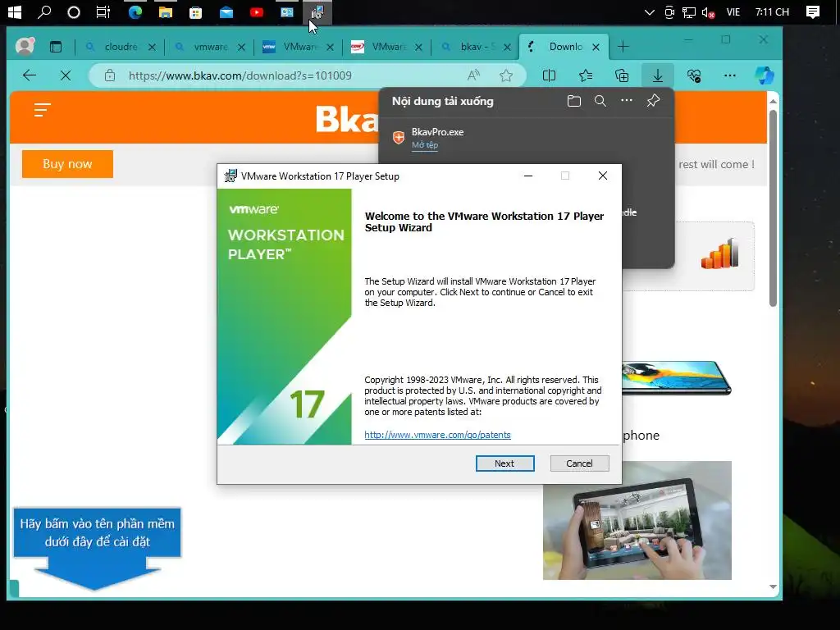The width and height of the screenshot is (840, 630).
Task: Close the cloudre tab
Action: coord(152,47)
